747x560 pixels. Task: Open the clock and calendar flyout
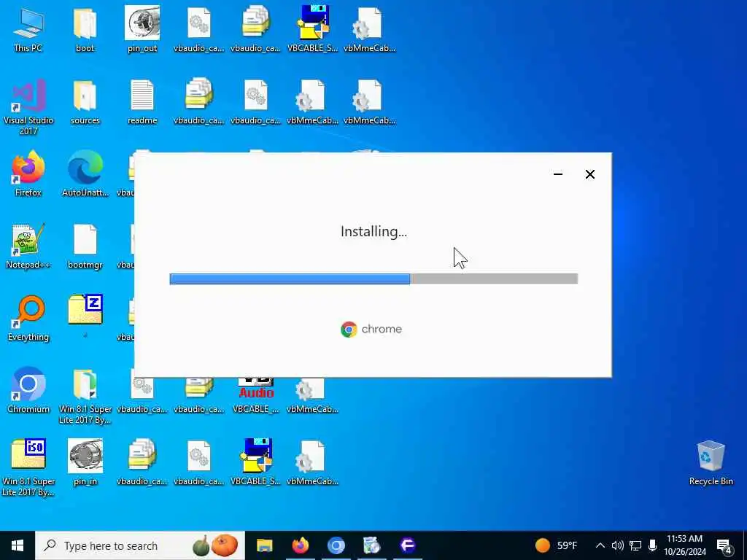684,545
